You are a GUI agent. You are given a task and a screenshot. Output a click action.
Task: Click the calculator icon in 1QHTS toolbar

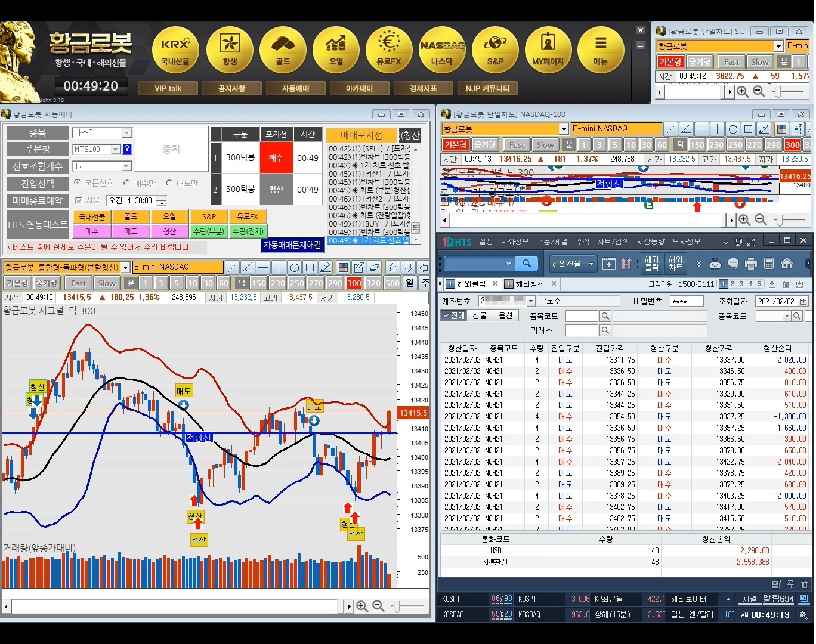point(769,264)
